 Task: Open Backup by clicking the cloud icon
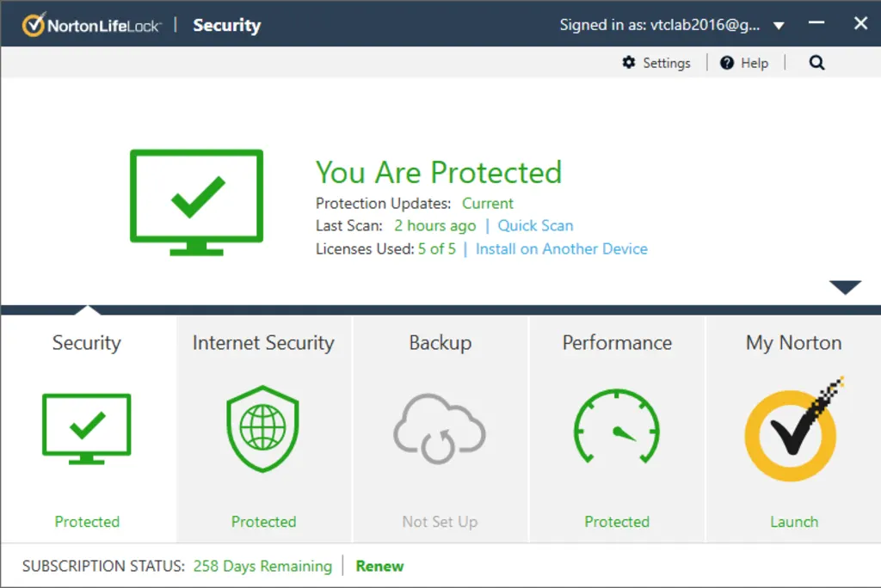click(x=440, y=427)
